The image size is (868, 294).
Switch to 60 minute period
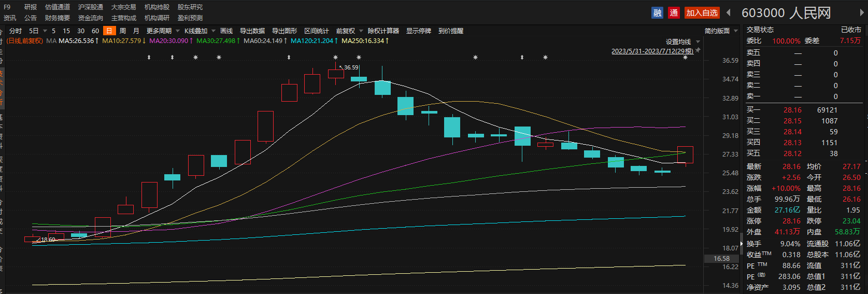[95, 31]
